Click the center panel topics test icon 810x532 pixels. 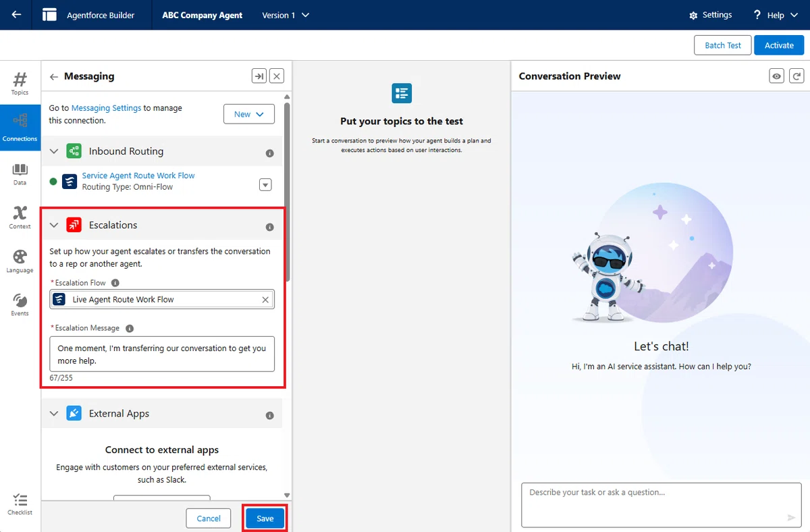point(402,93)
